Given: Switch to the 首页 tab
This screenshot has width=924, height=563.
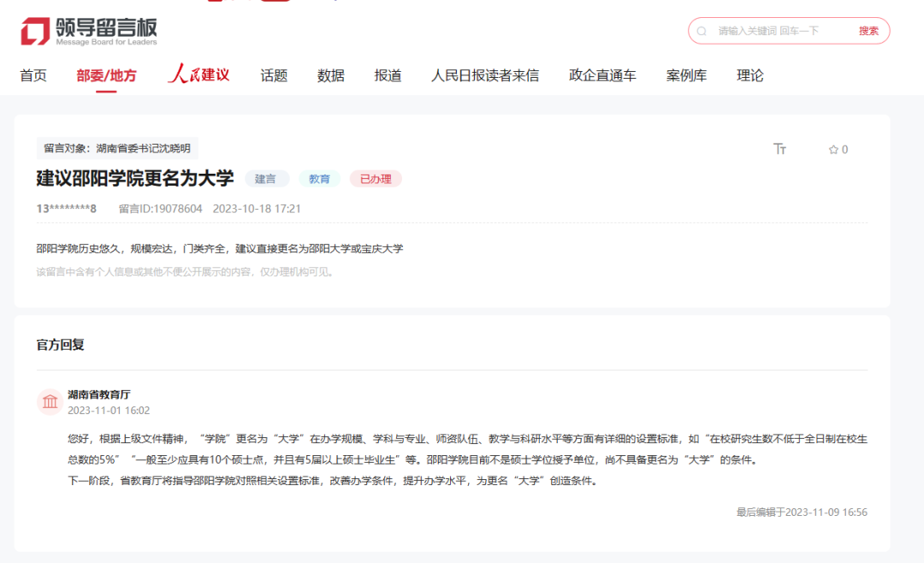Looking at the screenshot, I should (33, 75).
